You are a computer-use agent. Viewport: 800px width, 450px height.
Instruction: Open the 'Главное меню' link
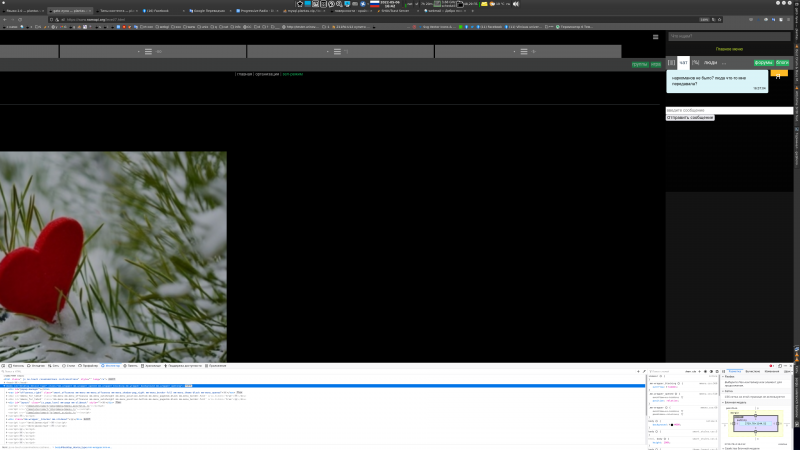(729, 49)
